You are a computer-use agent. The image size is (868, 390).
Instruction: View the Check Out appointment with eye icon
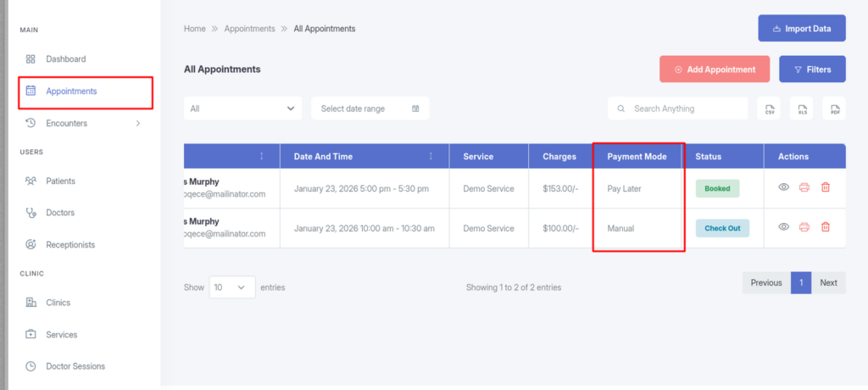tap(784, 227)
